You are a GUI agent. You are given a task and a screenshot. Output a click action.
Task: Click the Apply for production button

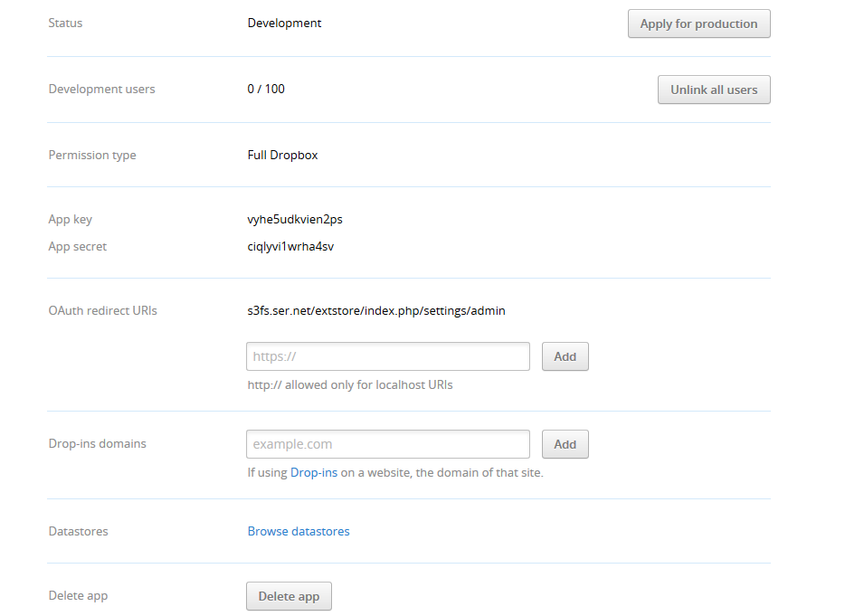pyautogui.click(x=699, y=24)
